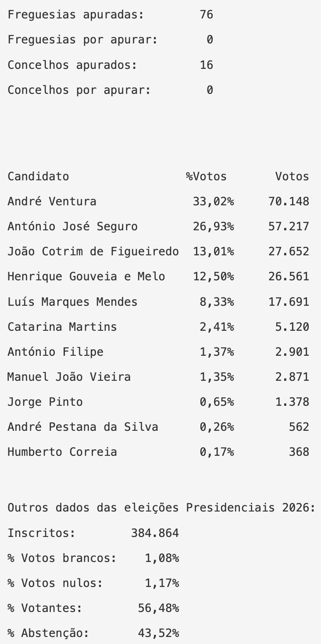Viewport: 321px width, 644px height.
Task: Click the Candidato column header
Action: 38,176
